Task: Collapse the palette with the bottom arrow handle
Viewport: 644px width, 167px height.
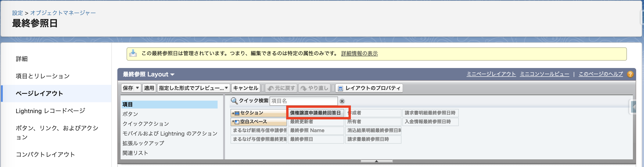Action: click(377, 161)
